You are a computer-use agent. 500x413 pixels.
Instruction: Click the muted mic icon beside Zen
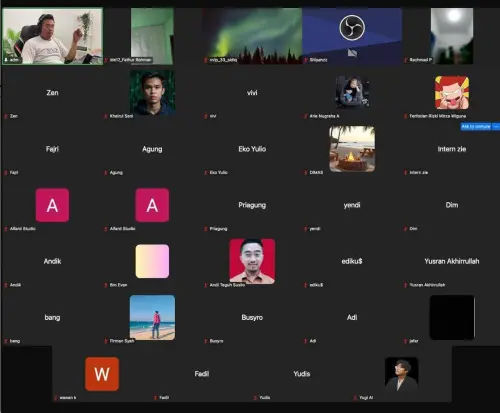(6, 116)
